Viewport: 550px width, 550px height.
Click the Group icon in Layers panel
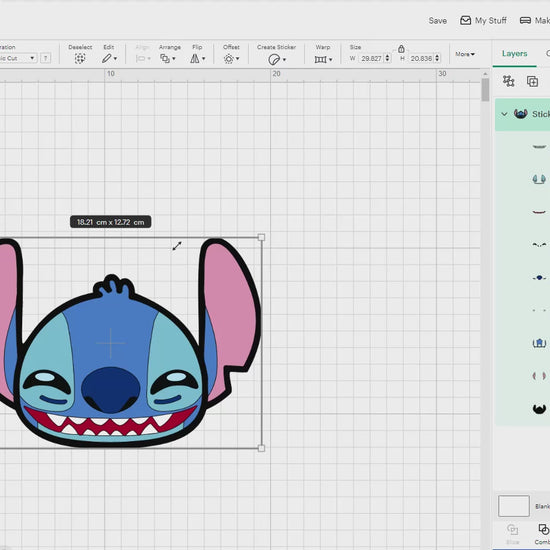pyautogui.click(x=508, y=81)
